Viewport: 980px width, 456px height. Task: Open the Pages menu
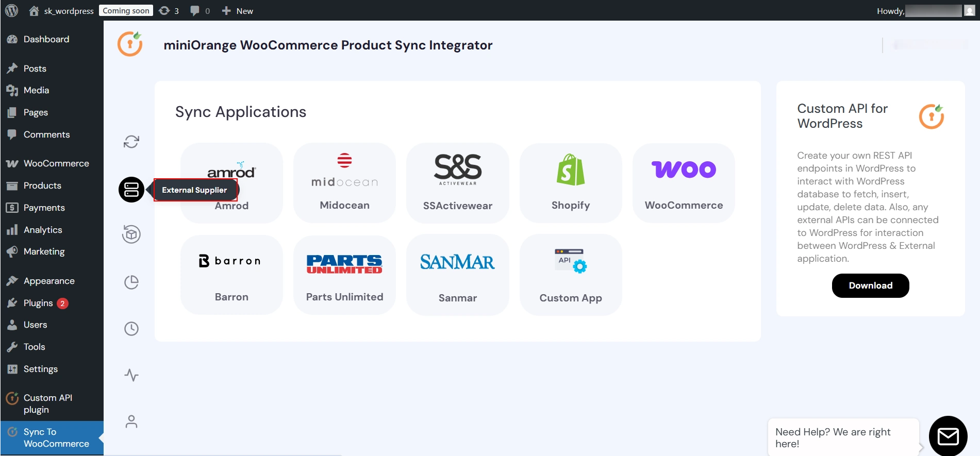pyautogui.click(x=52, y=112)
